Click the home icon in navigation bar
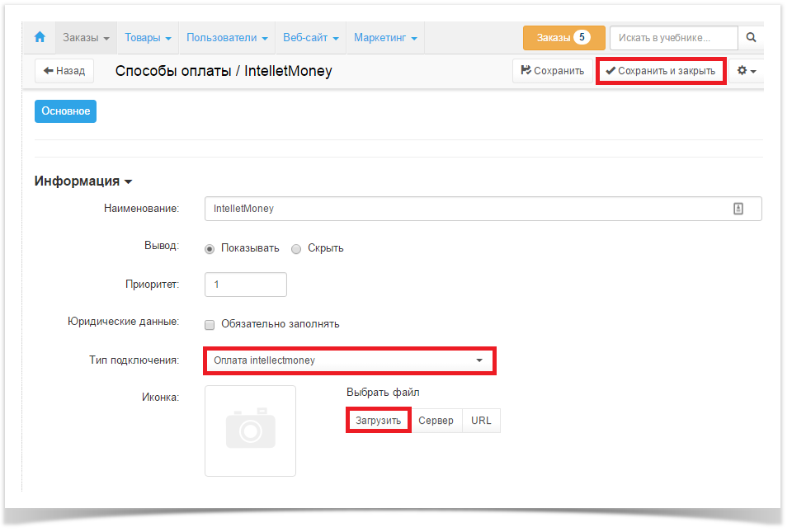792x532 pixels. (39, 38)
